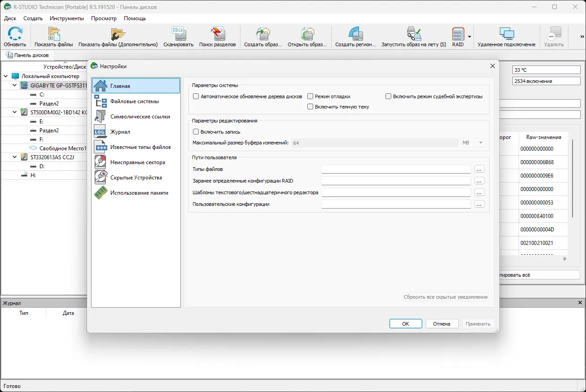The width and height of the screenshot is (586, 392).
Task: Select the Главная settings category
Action: point(136,86)
